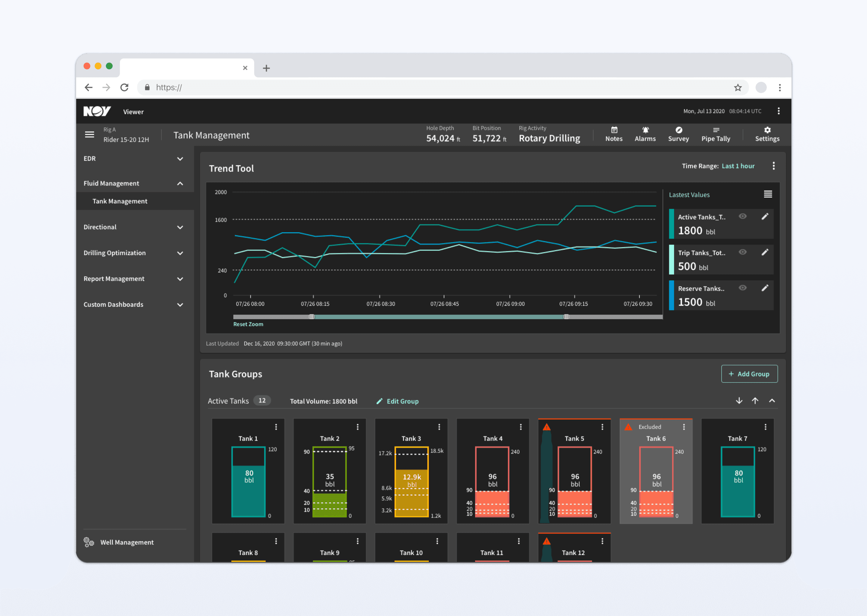Open the Survey compass icon
Image resolution: width=867 pixels, height=616 pixels.
[x=678, y=131]
